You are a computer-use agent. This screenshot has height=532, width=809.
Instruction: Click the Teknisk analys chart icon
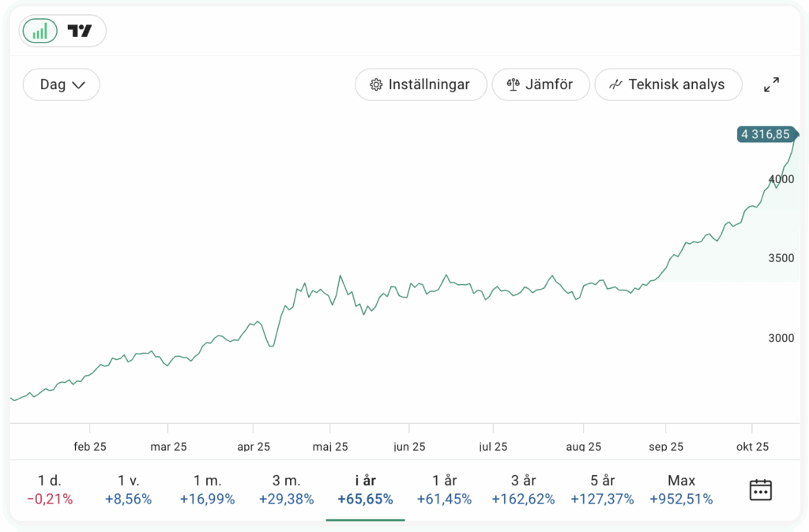pyautogui.click(x=616, y=84)
